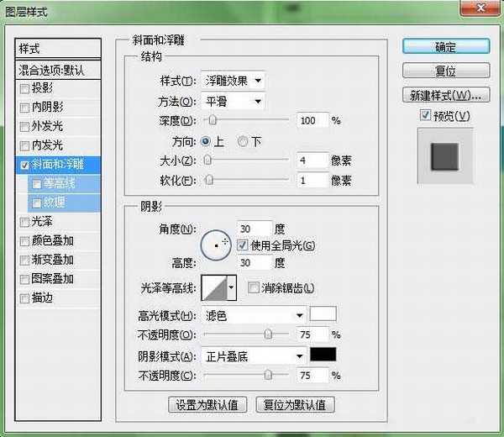This screenshot has height=437, width=504.
Task: Expand the 阴影模式 dropdown showing 正片叠底
Action: [x=254, y=355]
